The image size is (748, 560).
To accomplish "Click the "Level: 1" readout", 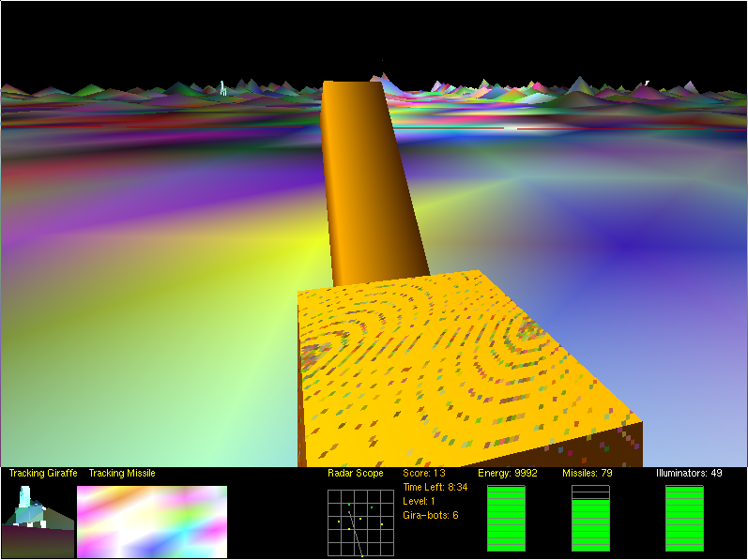I will click(x=419, y=502).
